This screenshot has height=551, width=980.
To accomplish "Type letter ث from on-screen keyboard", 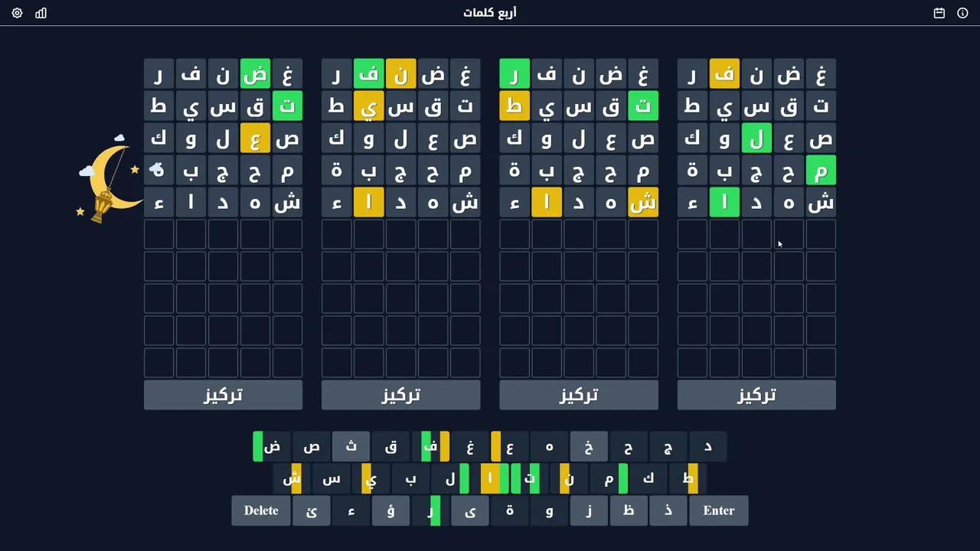I will coord(351,446).
